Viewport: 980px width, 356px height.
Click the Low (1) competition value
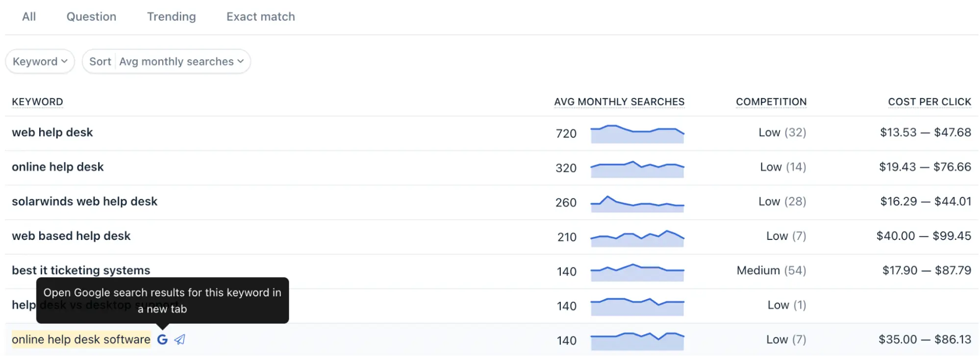tap(787, 305)
